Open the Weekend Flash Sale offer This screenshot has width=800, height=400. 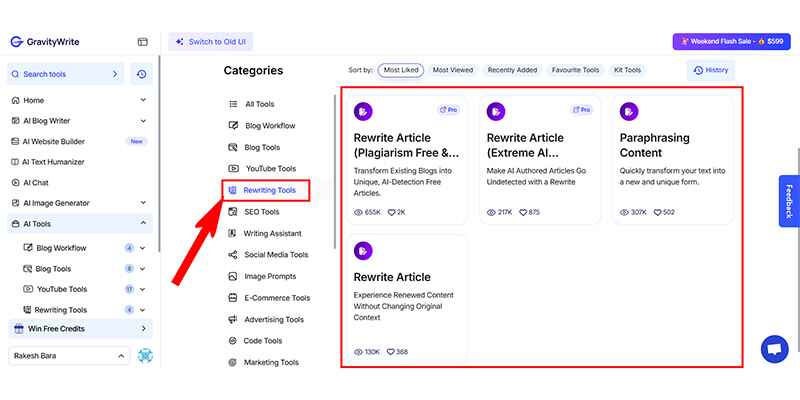(x=731, y=41)
